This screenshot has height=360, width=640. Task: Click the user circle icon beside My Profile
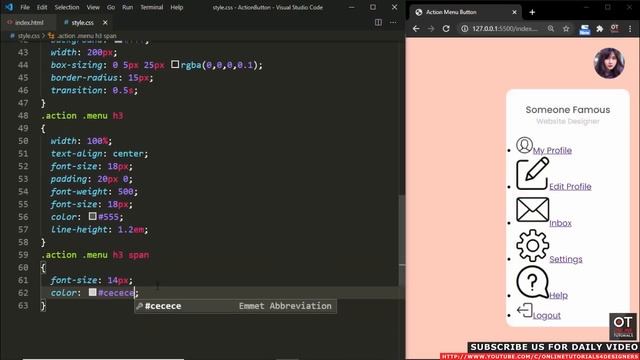524,145
